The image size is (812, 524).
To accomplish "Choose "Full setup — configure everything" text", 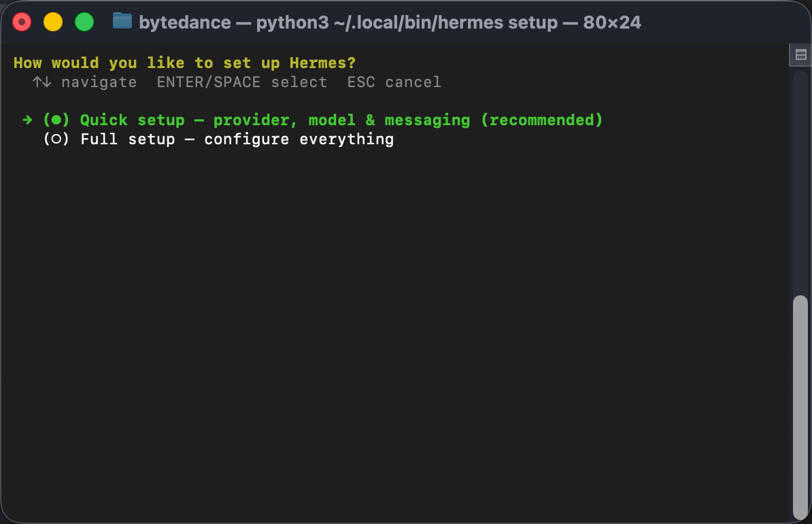I will tap(237, 140).
